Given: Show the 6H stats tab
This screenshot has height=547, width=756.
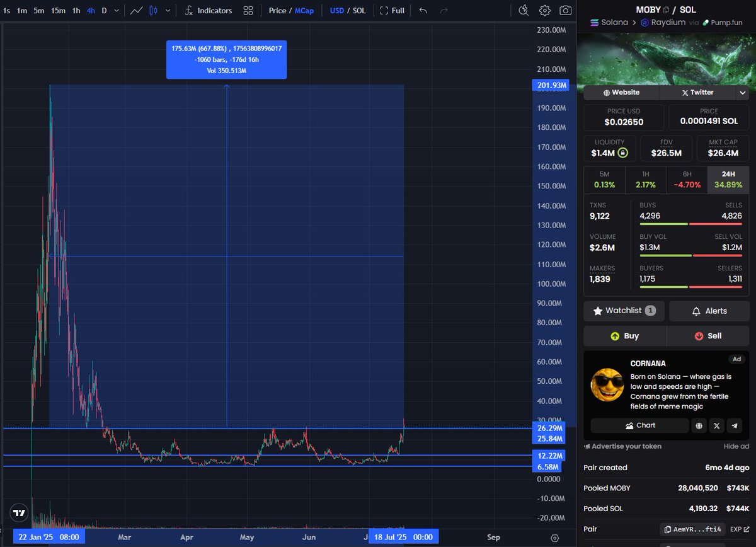Looking at the screenshot, I should click(x=687, y=180).
